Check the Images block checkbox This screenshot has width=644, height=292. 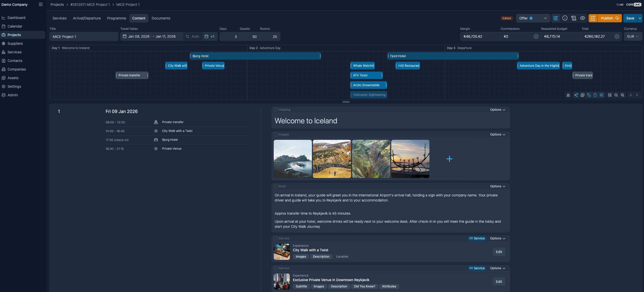click(276, 134)
